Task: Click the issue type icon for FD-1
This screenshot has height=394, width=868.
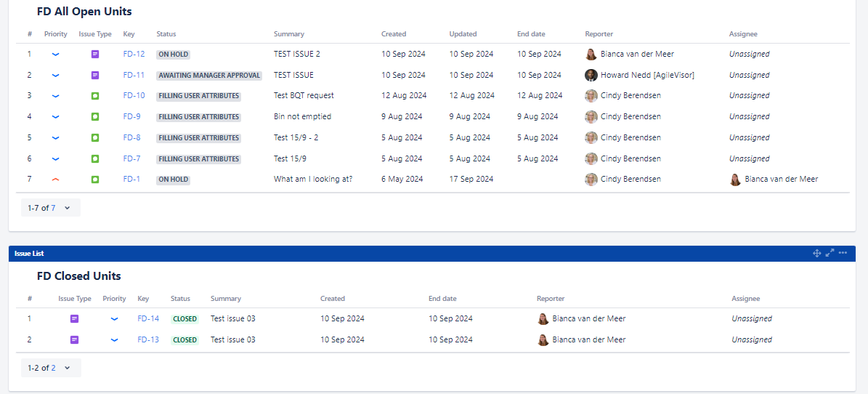Action: [95, 180]
